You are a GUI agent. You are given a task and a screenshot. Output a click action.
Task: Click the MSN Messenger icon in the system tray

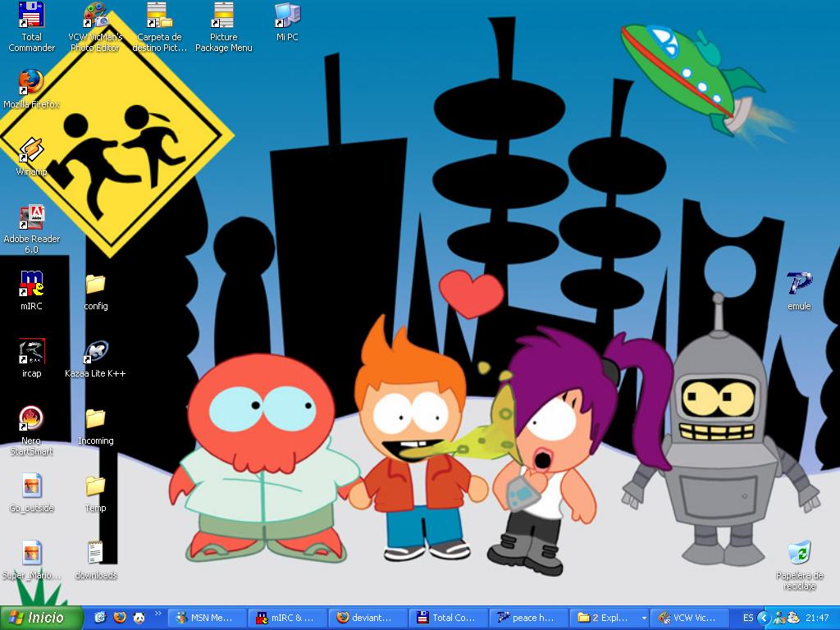(x=778, y=618)
